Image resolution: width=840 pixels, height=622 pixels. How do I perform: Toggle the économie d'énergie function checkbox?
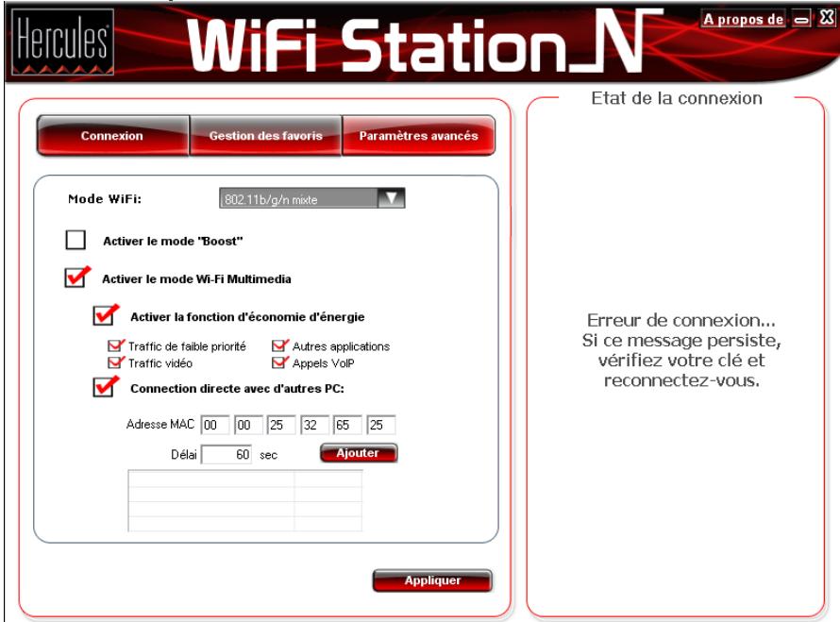coord(104,315)
